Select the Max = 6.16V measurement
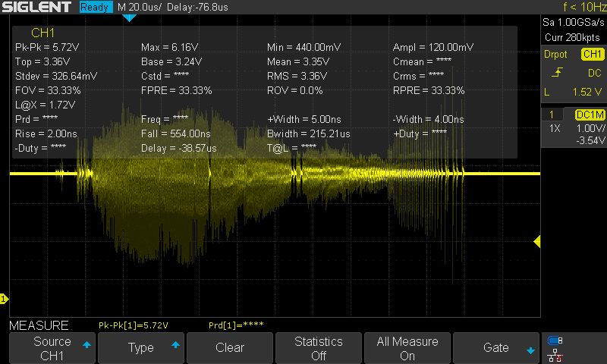The height and width of the screenshot is (364, 607). [169, 47]
